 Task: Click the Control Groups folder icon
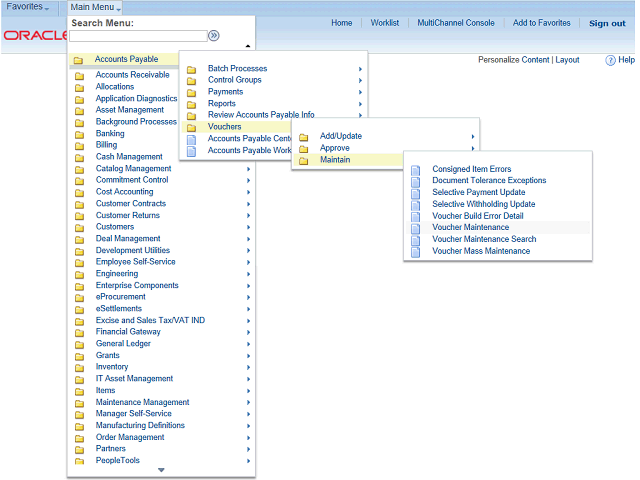191,81
